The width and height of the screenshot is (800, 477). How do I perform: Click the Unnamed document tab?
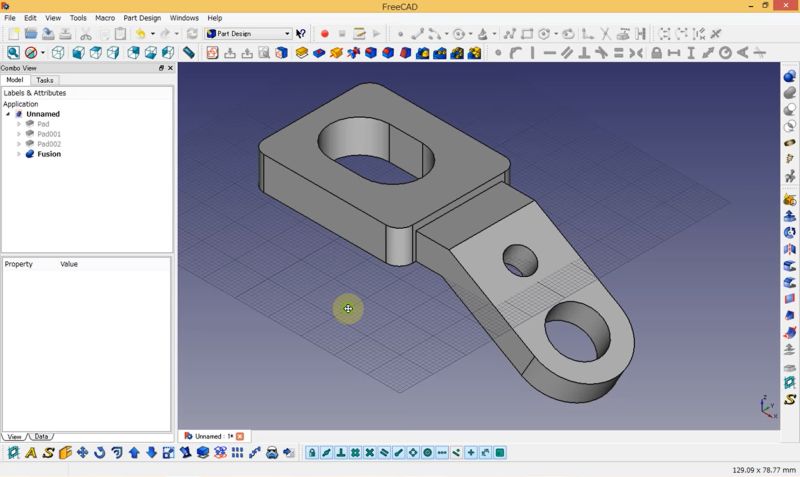tap(214, 436)
